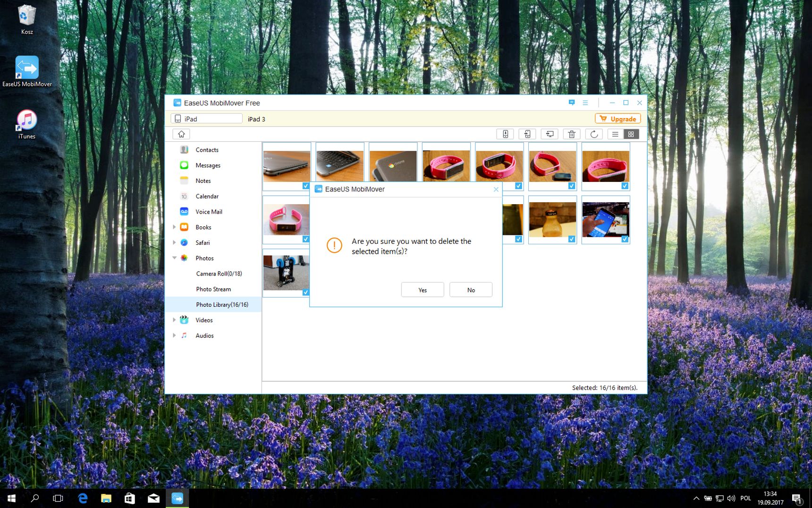Open the Microsoft Store taskbar icon
Image resolution: width=812 pixels, height=508 pixels.
pyautogui.click(x=130, y=498)
